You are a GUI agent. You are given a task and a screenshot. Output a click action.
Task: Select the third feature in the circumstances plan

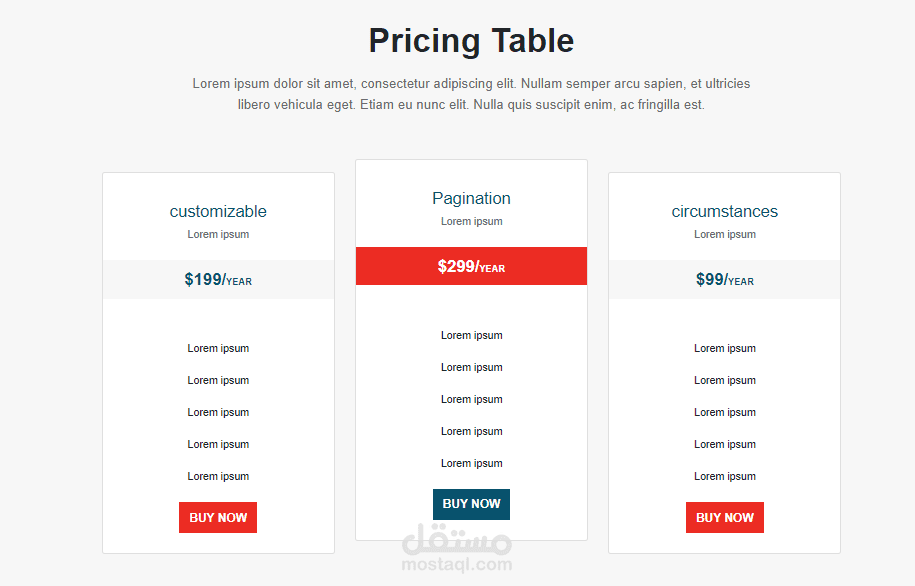point(725,412)
